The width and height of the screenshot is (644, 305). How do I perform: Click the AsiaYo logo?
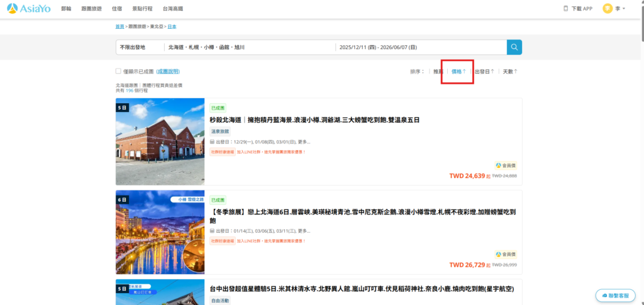(x=30, y=9)
